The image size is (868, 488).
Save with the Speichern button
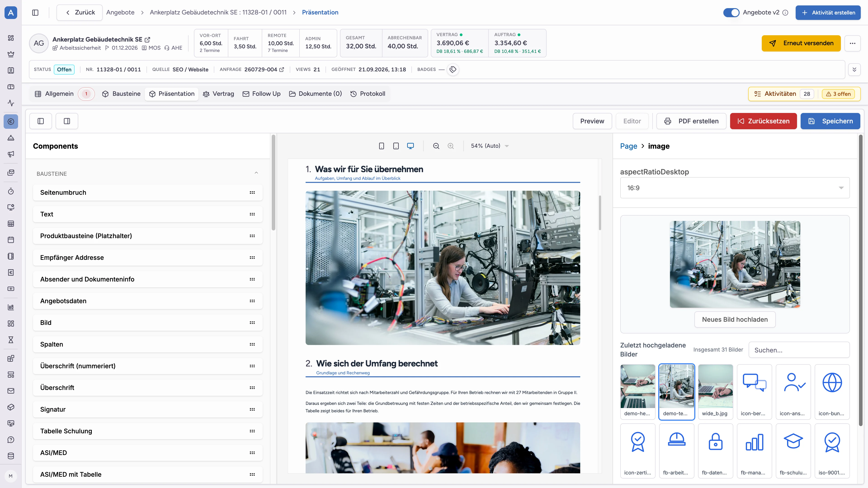click(x=830, y=121)
